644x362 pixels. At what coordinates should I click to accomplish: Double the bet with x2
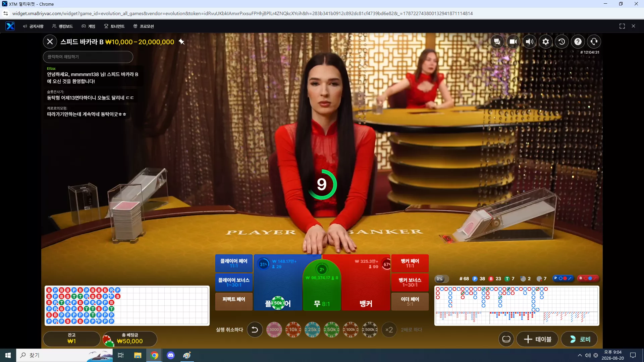[389, 329]
